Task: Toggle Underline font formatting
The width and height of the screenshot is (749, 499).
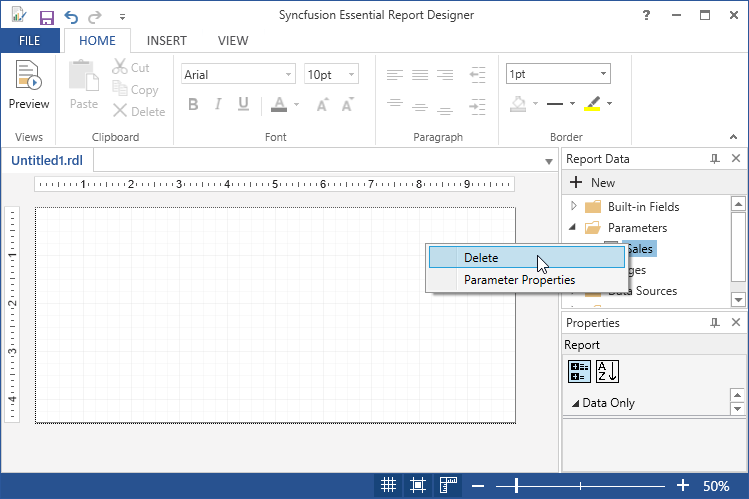Action: (x=244, y=105)
